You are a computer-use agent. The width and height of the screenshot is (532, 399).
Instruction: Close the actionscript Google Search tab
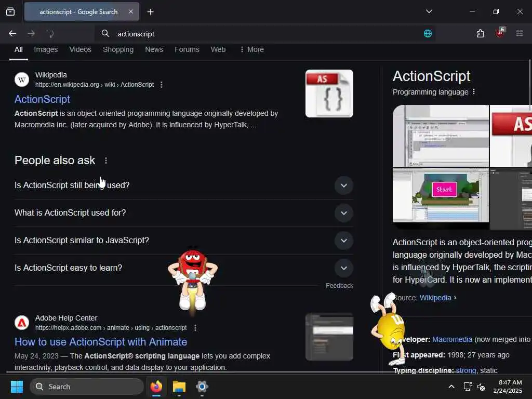[x=130, y=12]
